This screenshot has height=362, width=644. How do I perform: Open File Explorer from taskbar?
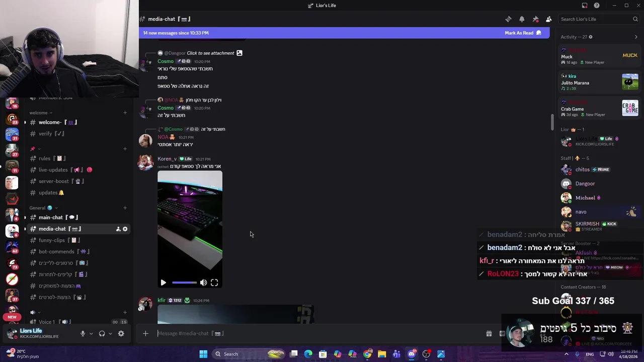click(382, 354)
